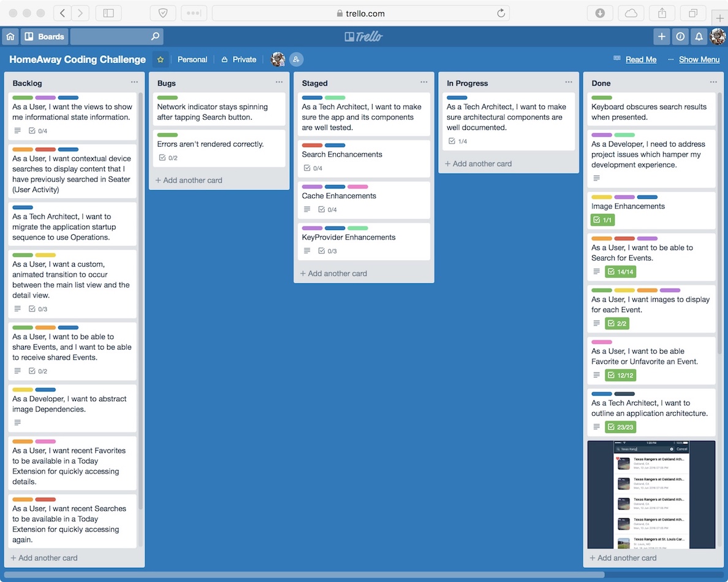
Task: Open the account avatar menu
Action: [x=718, y=36]
